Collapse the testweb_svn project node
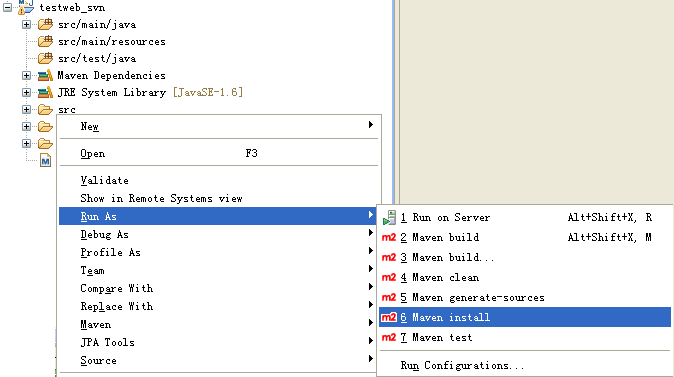 (x=7, y=7)
